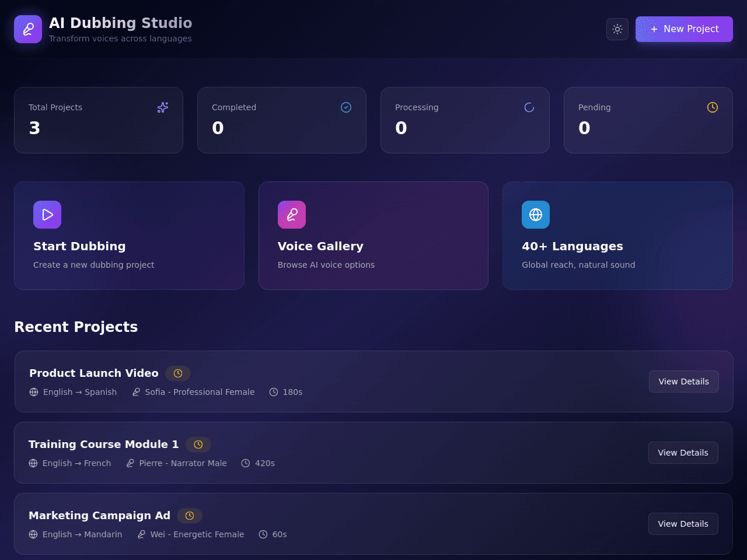Screen dimensions: 747x560
Task: View Details for Training Course Module 1
Action: [x=683, y=453]
